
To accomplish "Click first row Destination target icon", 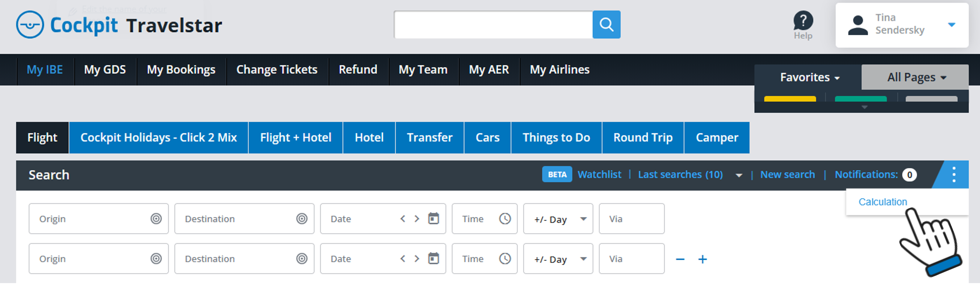I will click(x=302, y=219).
